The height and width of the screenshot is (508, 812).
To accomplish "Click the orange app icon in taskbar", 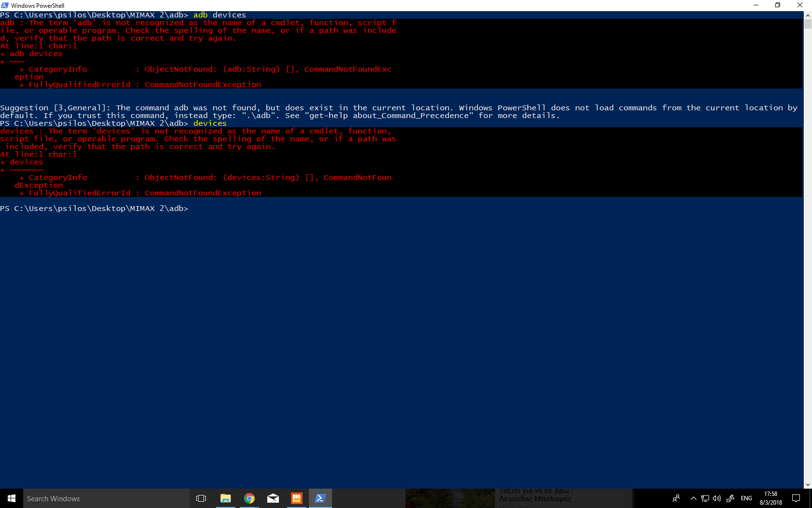I will 296,498.
